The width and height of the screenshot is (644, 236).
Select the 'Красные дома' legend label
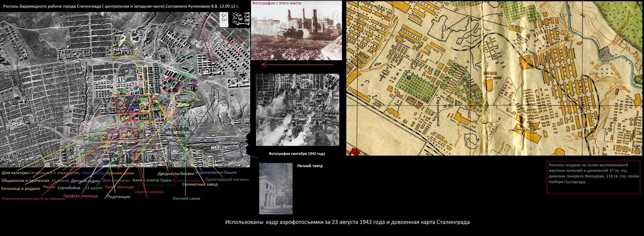(x=120, y=173)
